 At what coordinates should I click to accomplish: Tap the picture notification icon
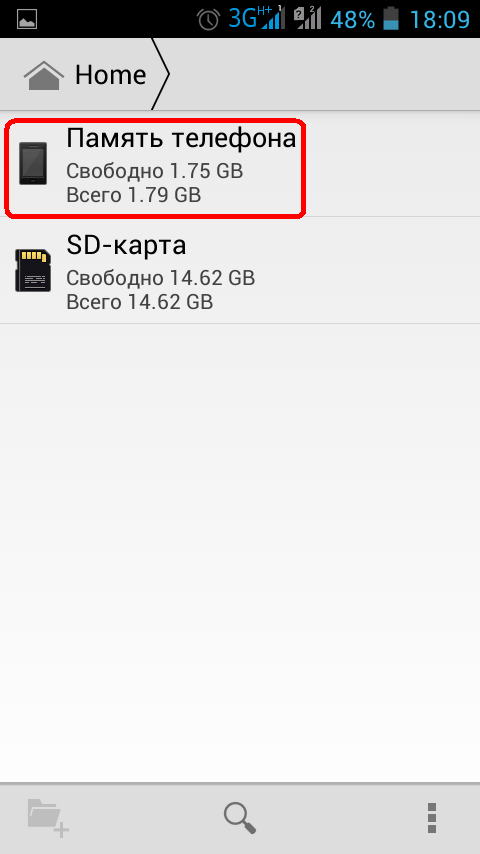(x=27, y=20)
